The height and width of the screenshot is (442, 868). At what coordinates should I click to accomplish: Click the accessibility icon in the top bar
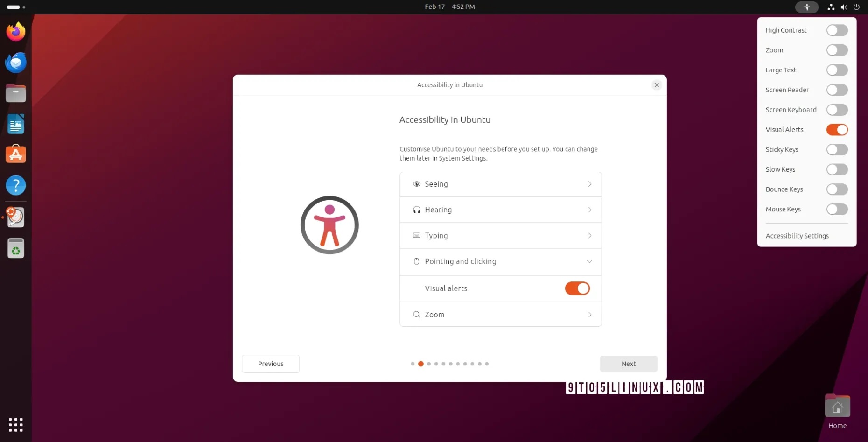[807, 7]
